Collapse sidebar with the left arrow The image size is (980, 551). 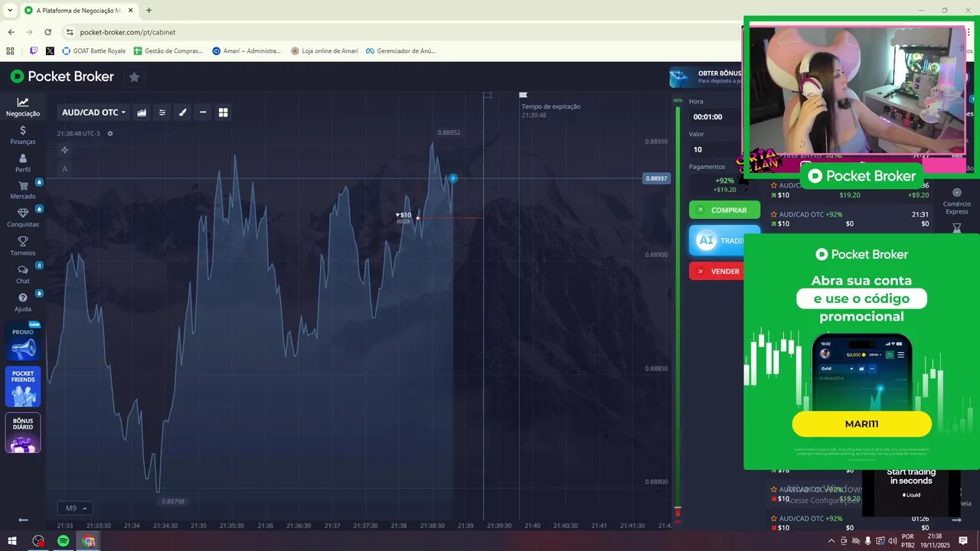(23, 520)
